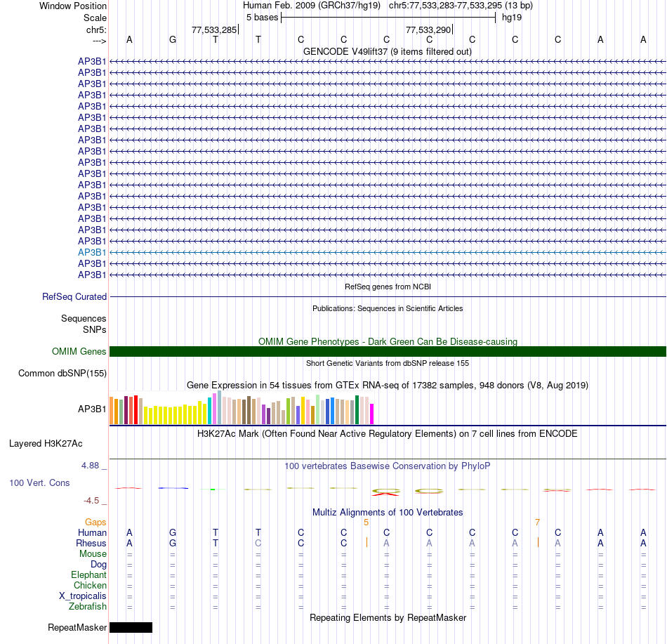Screen dimensions: 667x644
Task: Click the ---> strand direction arrow label
Action: pos(99,41)
